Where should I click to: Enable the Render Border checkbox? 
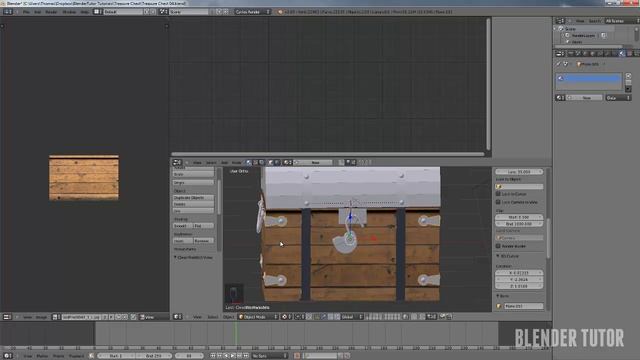pyautogui.click(x=498, y=246)
